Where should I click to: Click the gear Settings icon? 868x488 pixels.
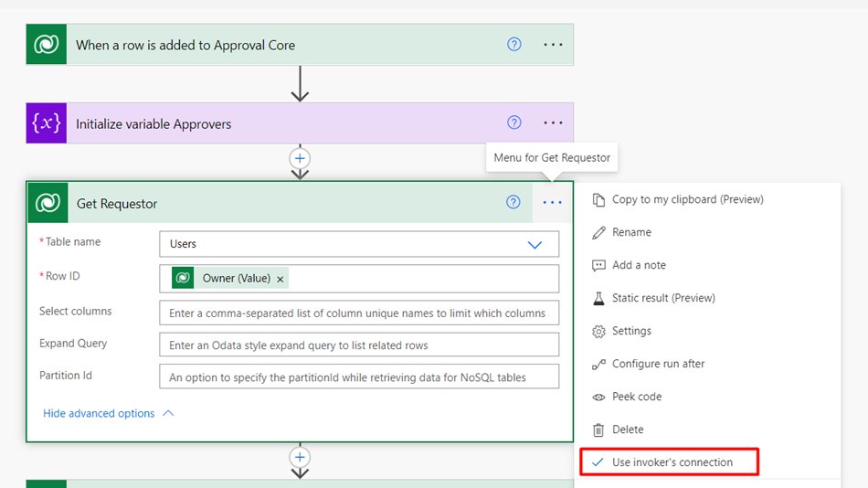598,331
